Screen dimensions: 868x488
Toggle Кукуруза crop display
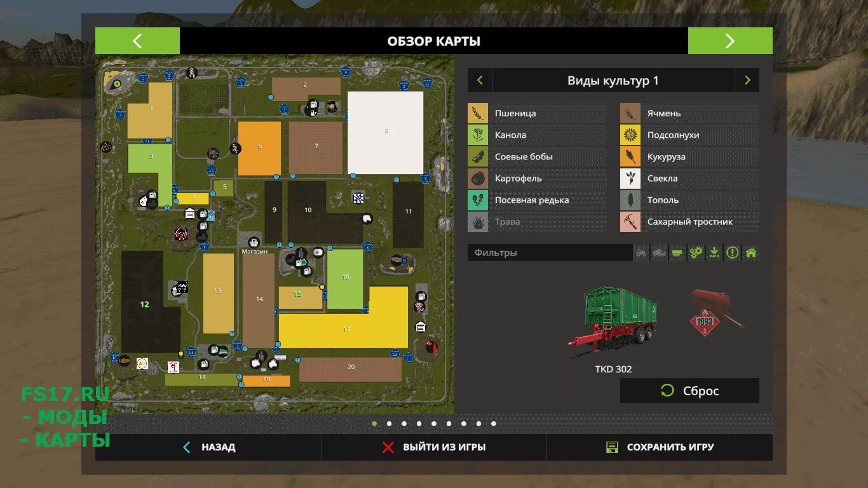(x=689, y=157)
